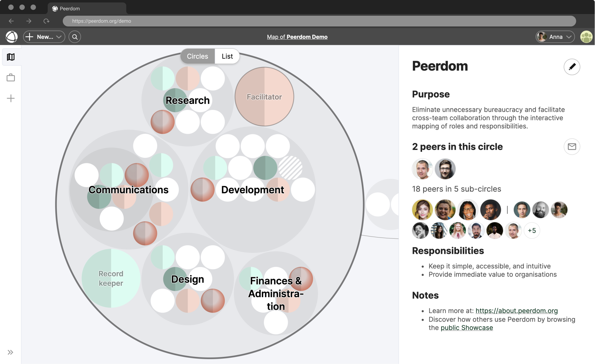This screenshot has width=595, height=364.
Task: Click the plus icon in the left sidebar
Action: tap(11, 98)
